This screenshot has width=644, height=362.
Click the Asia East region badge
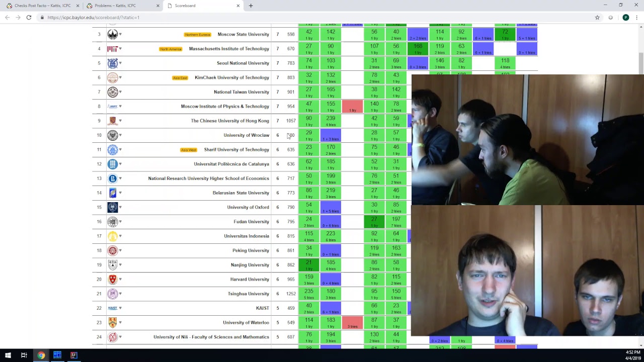tap(180, 78)
